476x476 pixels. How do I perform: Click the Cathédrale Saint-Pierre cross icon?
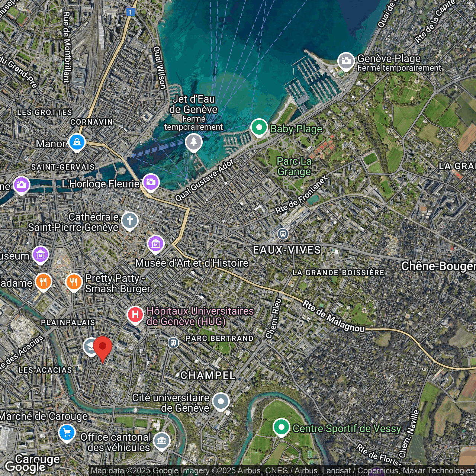129,221
